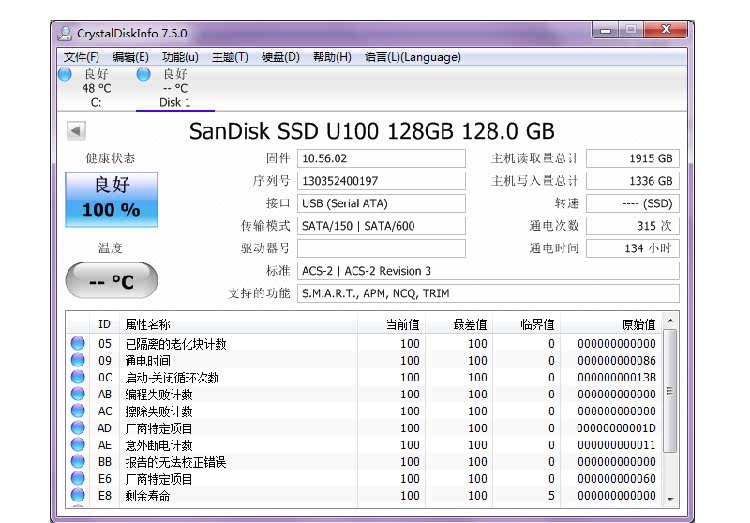Viewport: 750px width, 523px height.
Task: Click the CrystalDiskInfo title bar app icon
Action: [x=65, y=33]
